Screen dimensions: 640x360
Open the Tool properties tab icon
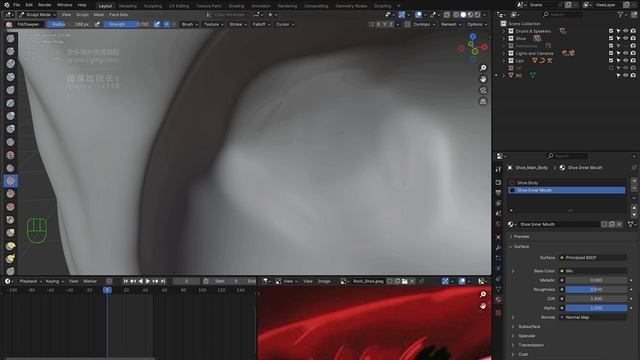click(x=498, y=169)
